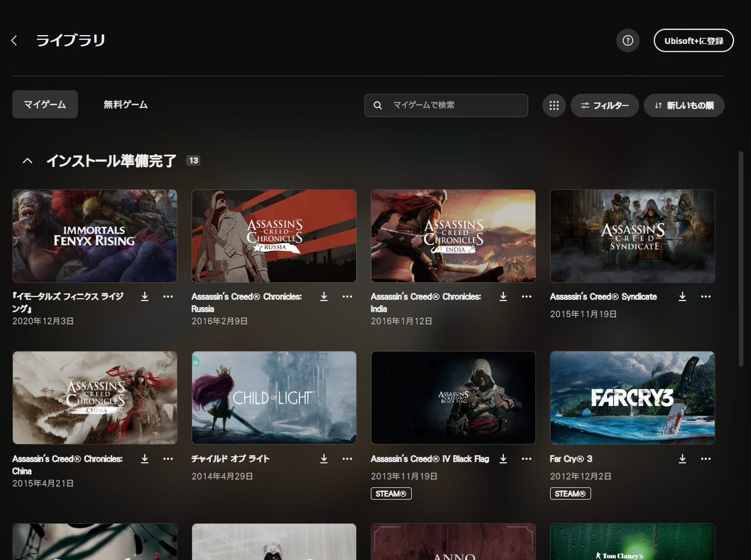Screen dimensions: 751x560
Task: Click the チャイルド オブ ライト title
Action: click(x=231, y=459)
